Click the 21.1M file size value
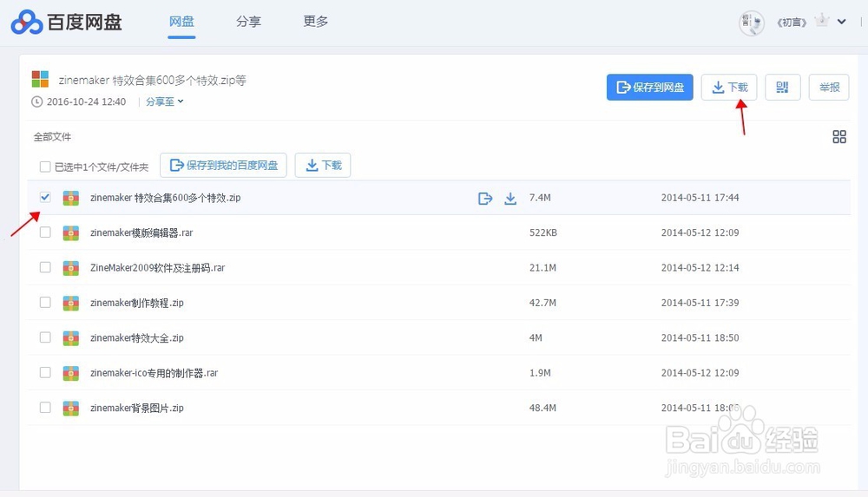Screen dimensions: 868x497 [x=542, y=268]
